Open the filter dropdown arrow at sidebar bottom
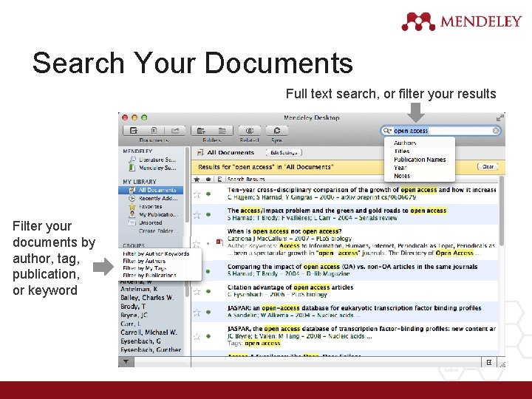Screen dimensions: 532x399 tap(126, 361)
